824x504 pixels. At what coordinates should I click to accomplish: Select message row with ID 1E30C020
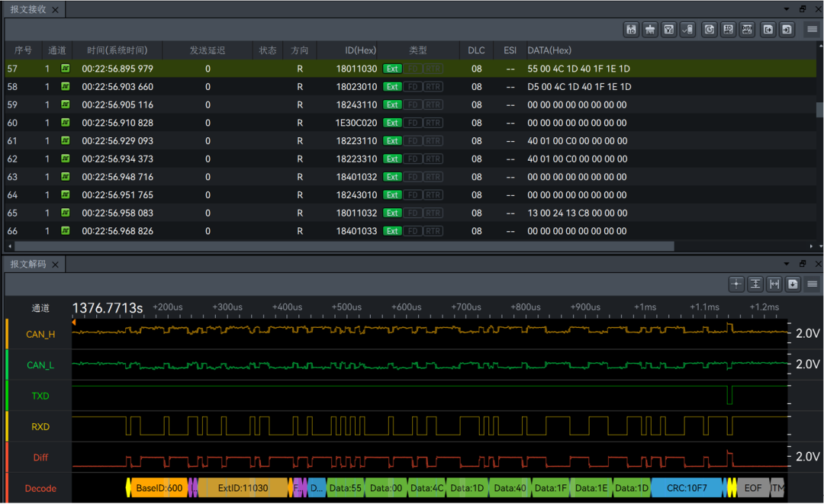(411, 123)
